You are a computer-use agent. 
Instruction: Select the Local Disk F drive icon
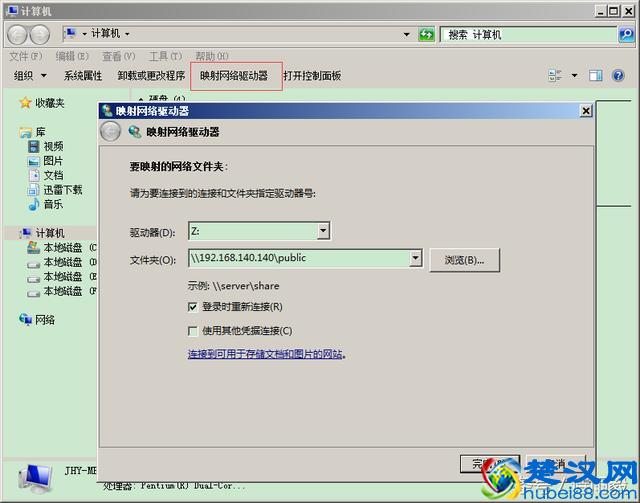click(33, 292)
